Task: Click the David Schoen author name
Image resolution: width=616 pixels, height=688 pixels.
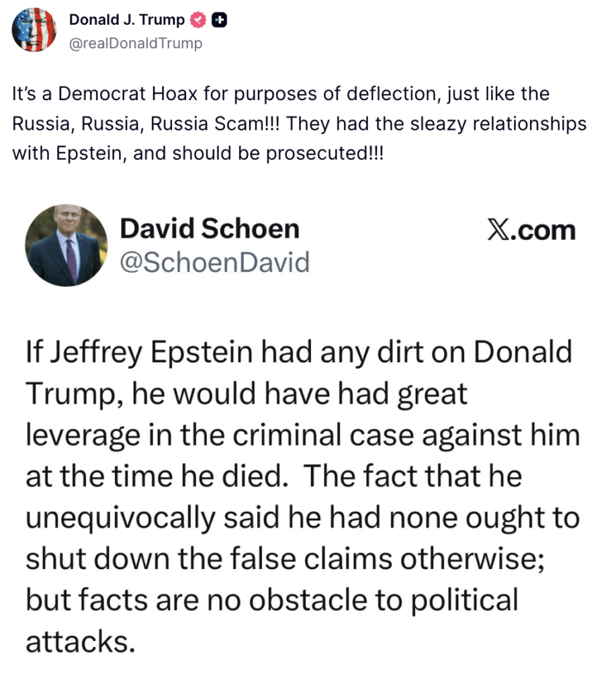Action: (x=209, y=230)
